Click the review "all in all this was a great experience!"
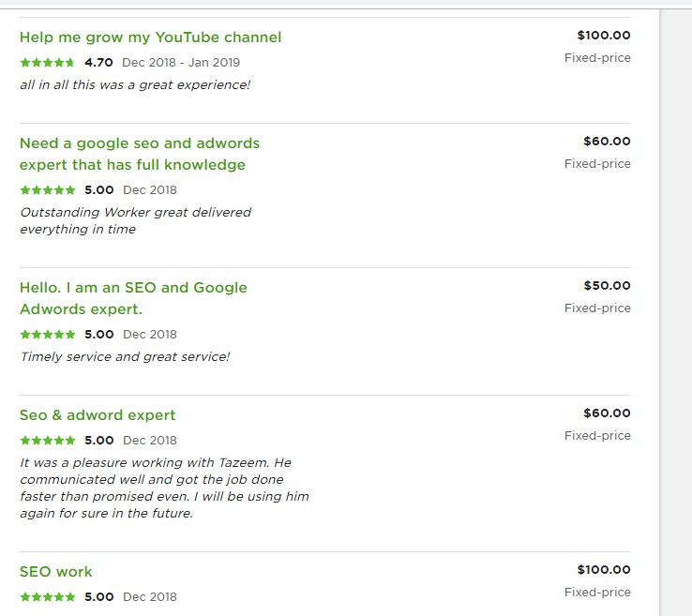This screenshot has width=692, height=616. coord(135,85)
